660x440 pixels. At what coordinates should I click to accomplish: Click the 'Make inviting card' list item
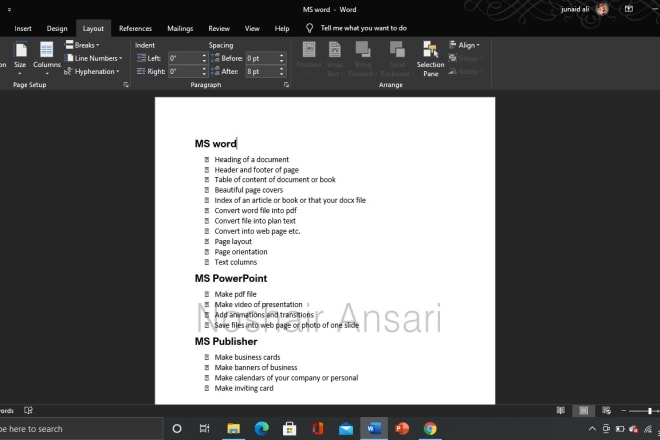tap(244, 388)
